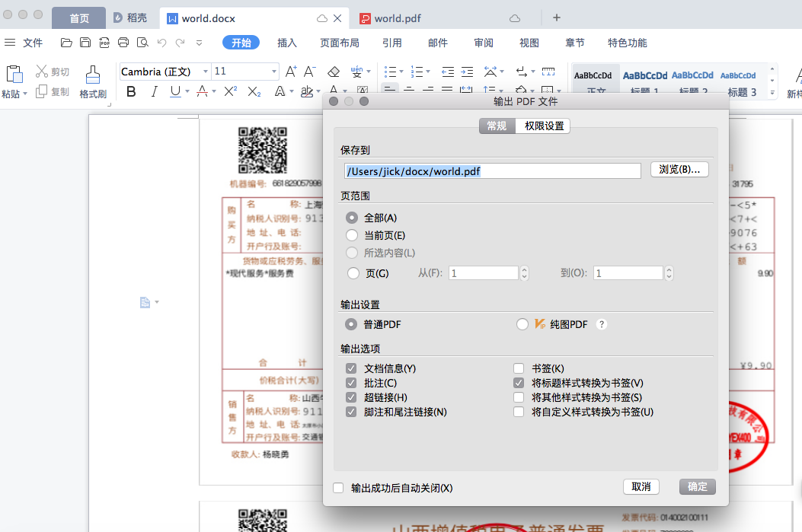This screenshot has height=532, width=802.
Task: Click the Italic formatting icon
Action: pyautogui.click(x=153, y=90)
